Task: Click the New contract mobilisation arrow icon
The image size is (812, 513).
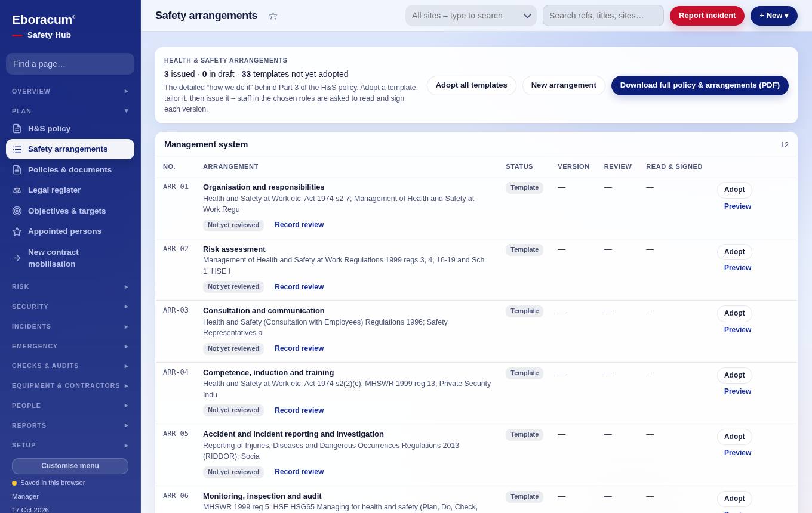Action: pos(17,258)
